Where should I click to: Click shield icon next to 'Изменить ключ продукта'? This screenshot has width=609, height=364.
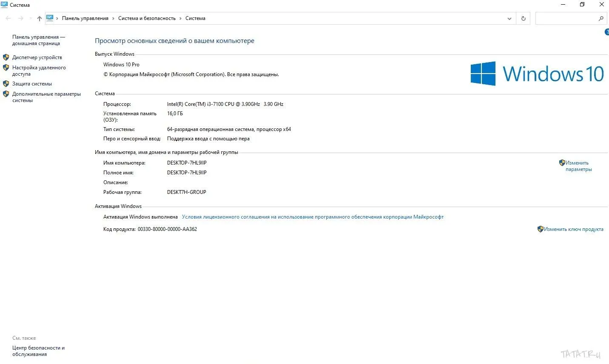(x=540, y=229)
